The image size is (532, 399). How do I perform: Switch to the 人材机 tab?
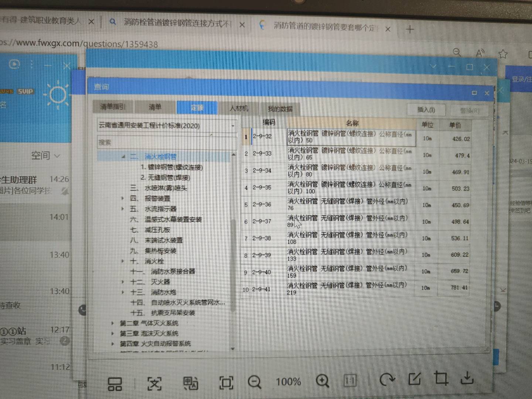239,108
